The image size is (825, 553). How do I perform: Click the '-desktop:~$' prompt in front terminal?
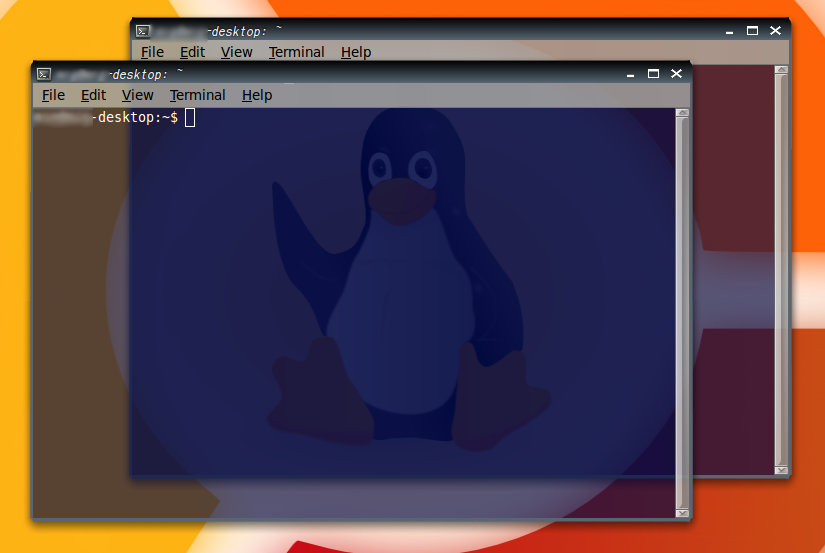pyautogui.click(x=135, y=117)
